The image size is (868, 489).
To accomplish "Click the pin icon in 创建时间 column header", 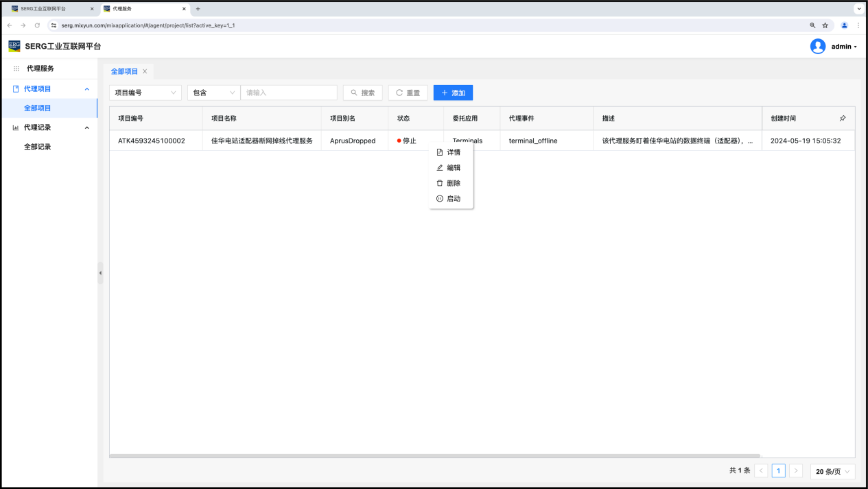I will click(x=843, y=119).
